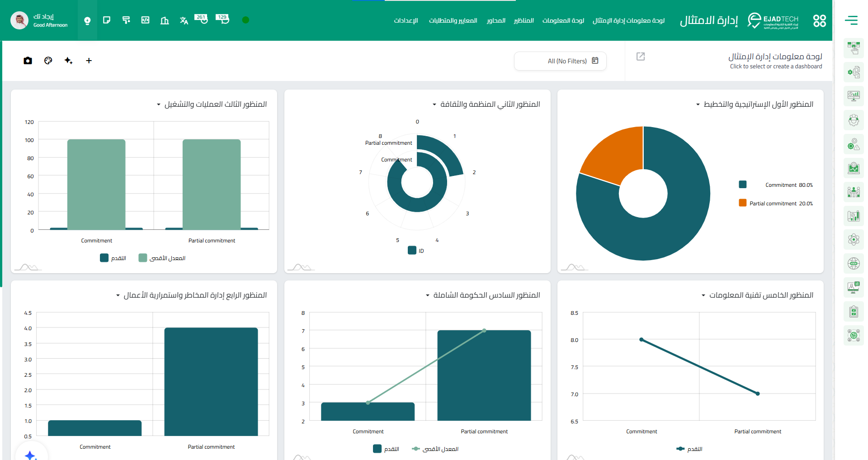Click the user profile avatar

19,20
